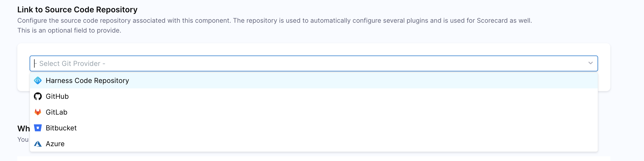Click the orange GitLab fox icon
The image size is (644, 161).
pyautogui.click(x=38, y=112)
